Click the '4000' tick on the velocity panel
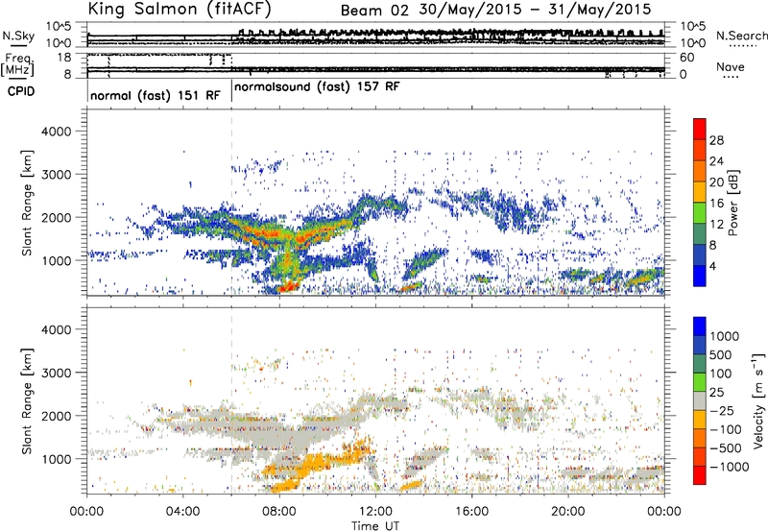 point(56,329)
